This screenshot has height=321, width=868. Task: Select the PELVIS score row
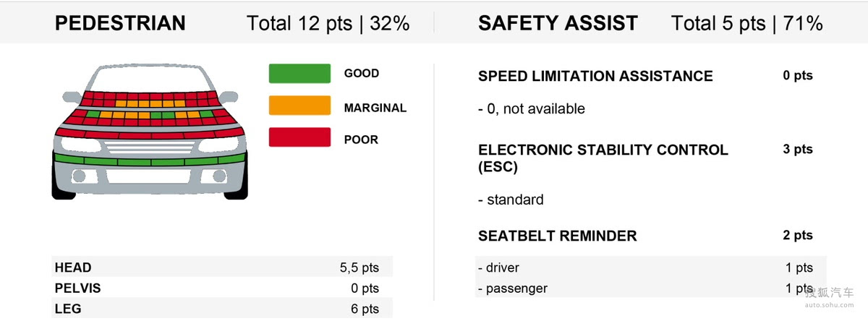[221, 288]
